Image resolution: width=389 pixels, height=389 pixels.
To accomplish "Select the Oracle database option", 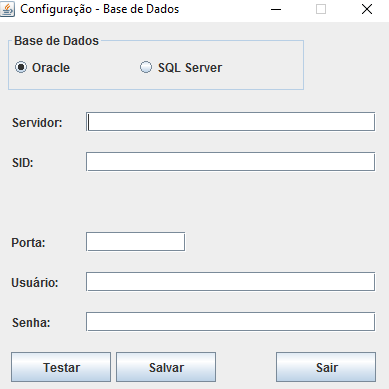I will coord(42,68).
